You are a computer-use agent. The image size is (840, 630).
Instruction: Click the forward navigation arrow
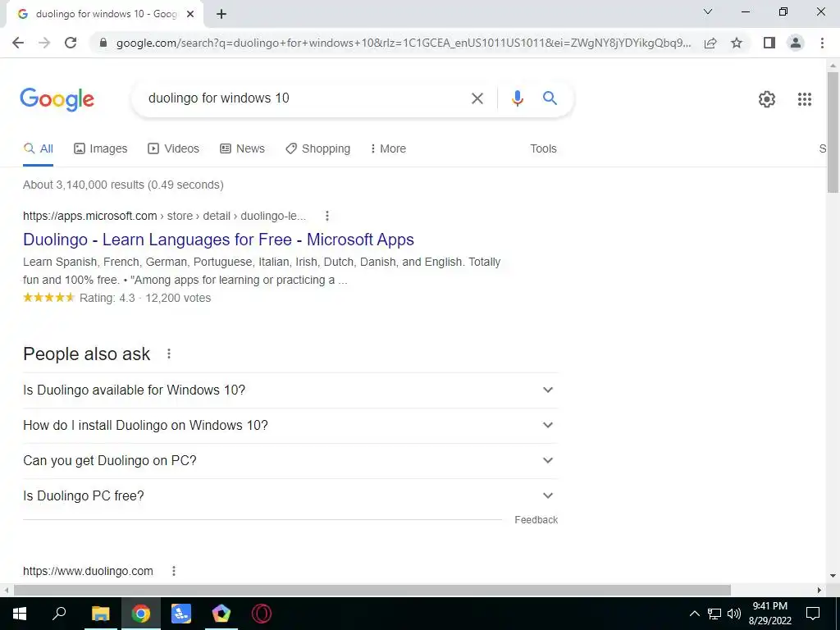(x=44, y=43)
